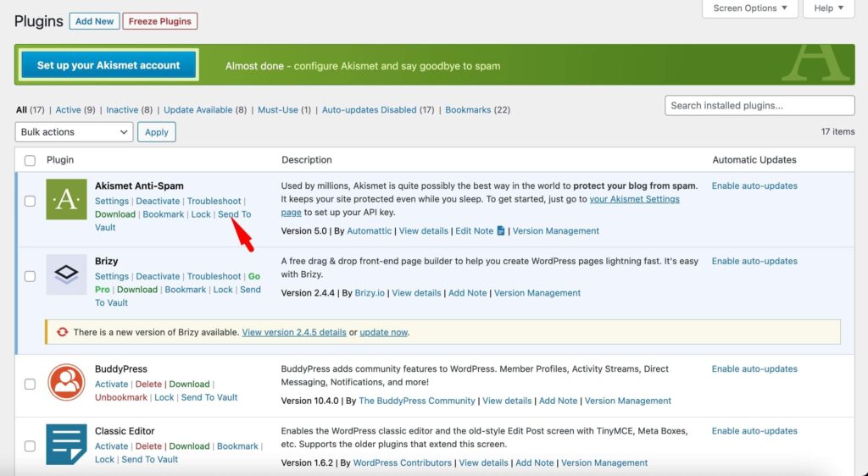Bookmark the Akismet Anti-Spam plugin

164,214
